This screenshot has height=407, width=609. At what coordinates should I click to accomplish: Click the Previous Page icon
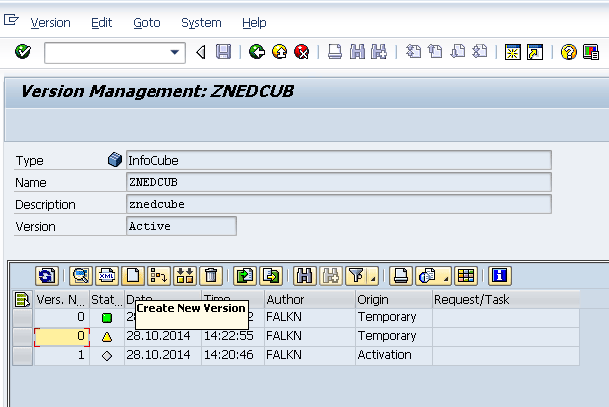tap(435, 52)
